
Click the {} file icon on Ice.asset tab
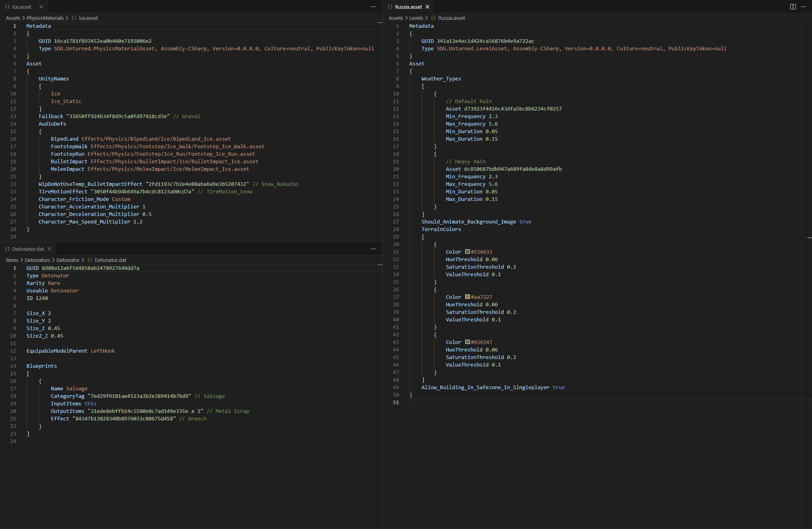tap(7, 7)
